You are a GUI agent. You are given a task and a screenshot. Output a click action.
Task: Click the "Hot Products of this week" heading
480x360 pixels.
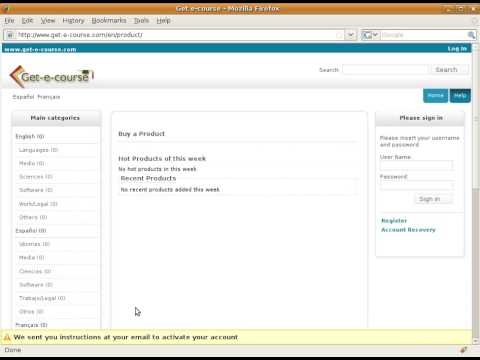(162, 158)
